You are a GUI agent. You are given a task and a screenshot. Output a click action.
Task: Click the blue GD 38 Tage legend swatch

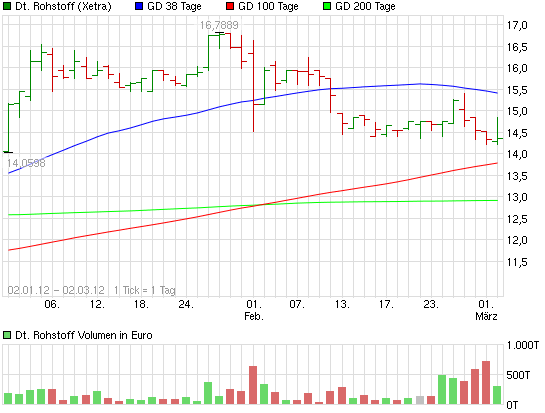click(x=139, y=6)
